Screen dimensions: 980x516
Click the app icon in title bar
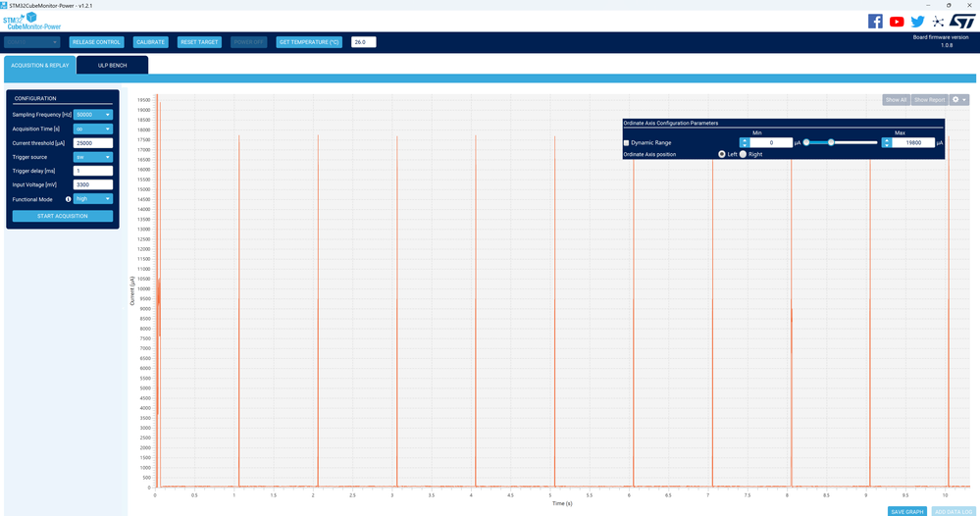point(4,5)
